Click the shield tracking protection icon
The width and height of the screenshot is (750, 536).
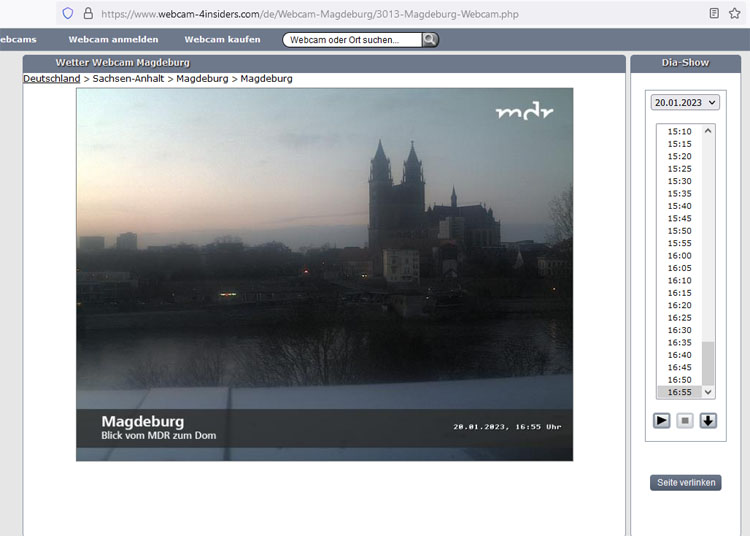pos(68,13)
